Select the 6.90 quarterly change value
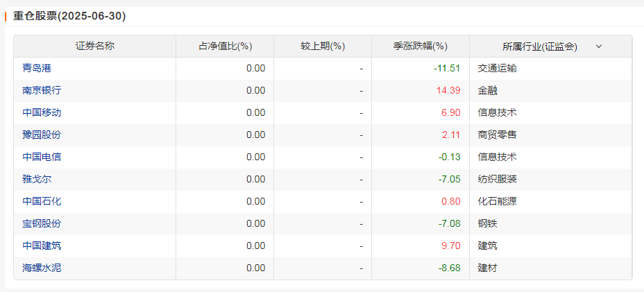Image resolution: width=644 pixels, height=292 pixels. [451, 112]
